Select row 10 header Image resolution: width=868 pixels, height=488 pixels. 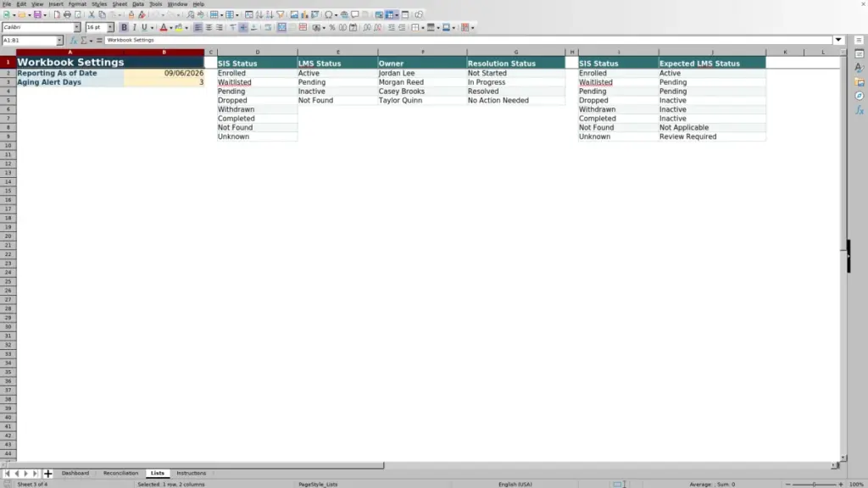click(8, 146)
